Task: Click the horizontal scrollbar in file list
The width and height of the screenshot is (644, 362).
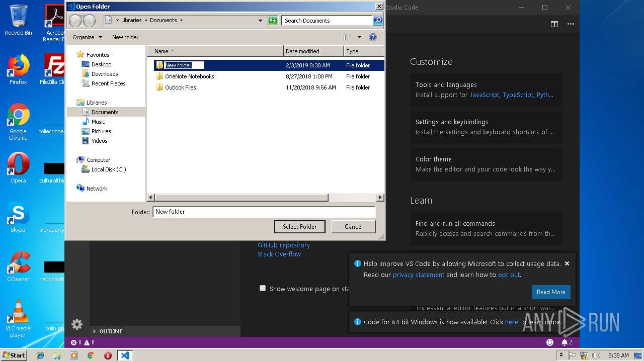Action: coord(242,198)
